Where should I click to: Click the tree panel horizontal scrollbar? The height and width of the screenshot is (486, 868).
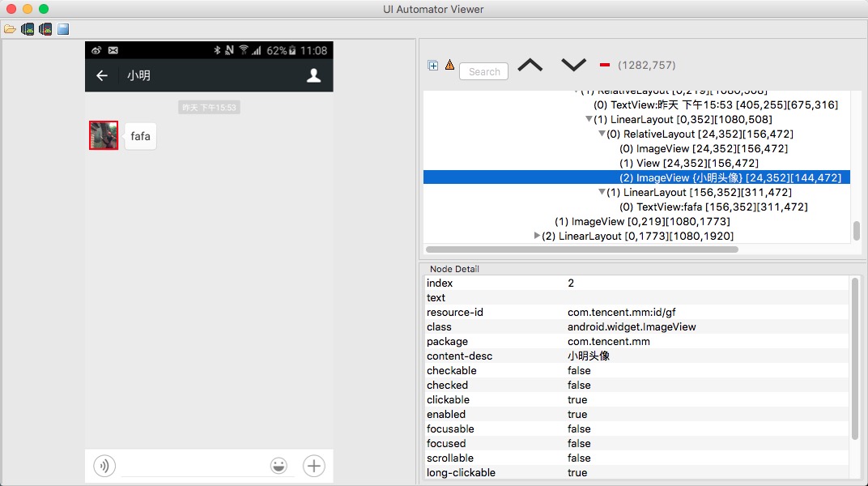point(581,249)
